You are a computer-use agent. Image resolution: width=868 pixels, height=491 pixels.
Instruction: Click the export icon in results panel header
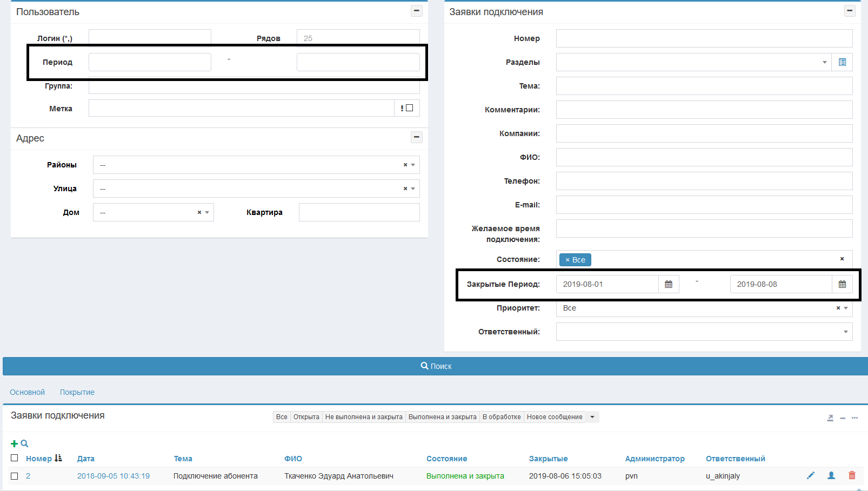pyautogui.click(x=830, y=418)
